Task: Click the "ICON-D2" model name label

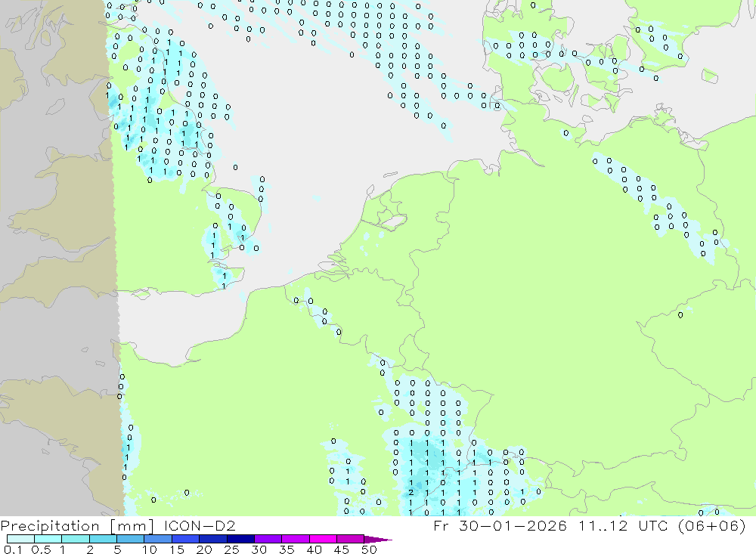Action: click(x=200, y=525)
